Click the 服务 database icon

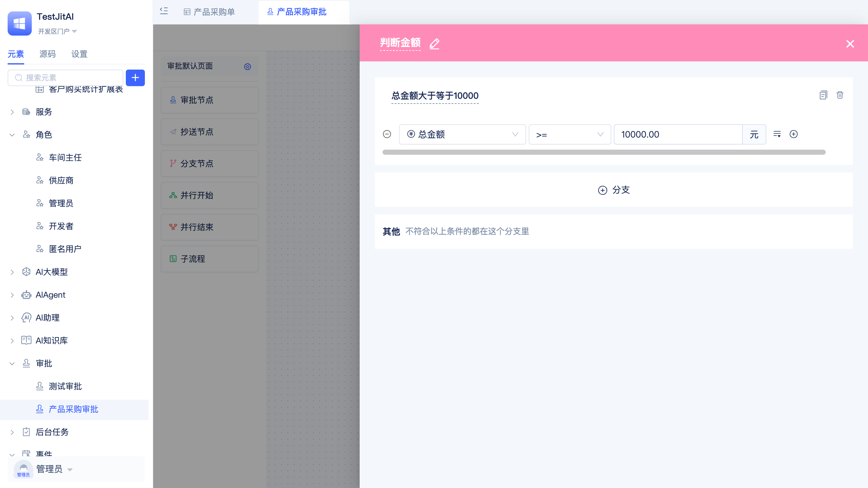26,112
